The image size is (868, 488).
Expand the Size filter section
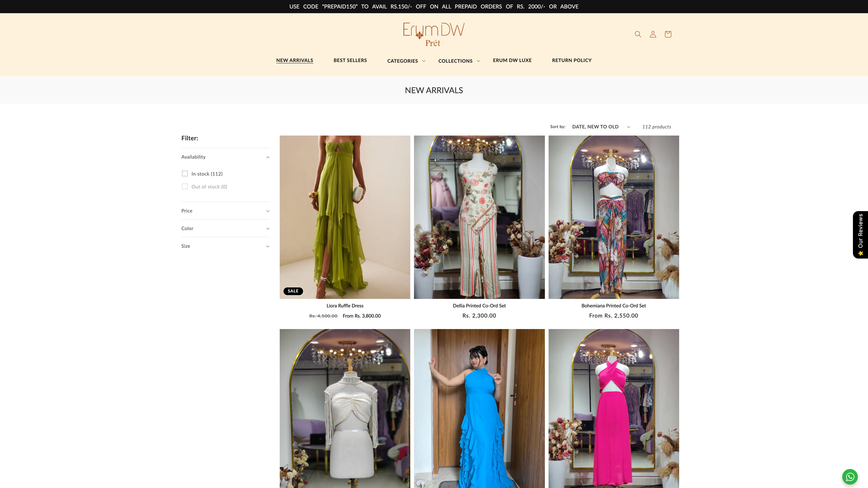click(225, 246)
